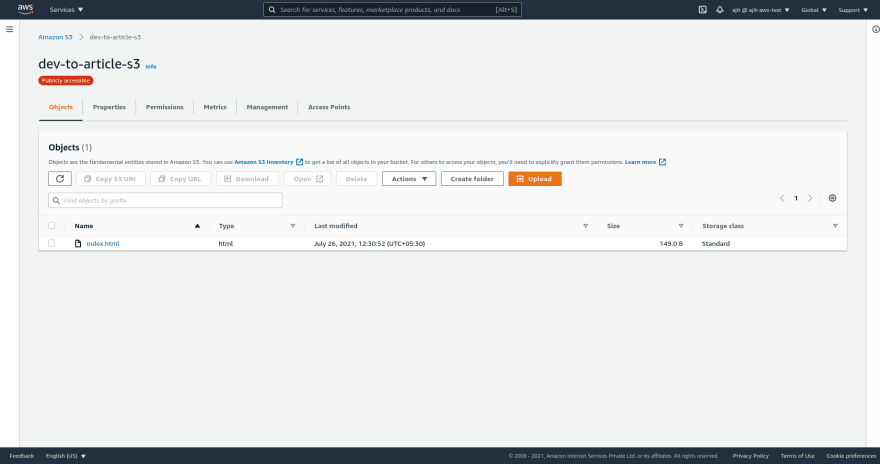Open the left navigation hamburger menu

click(x=10, y=29)
